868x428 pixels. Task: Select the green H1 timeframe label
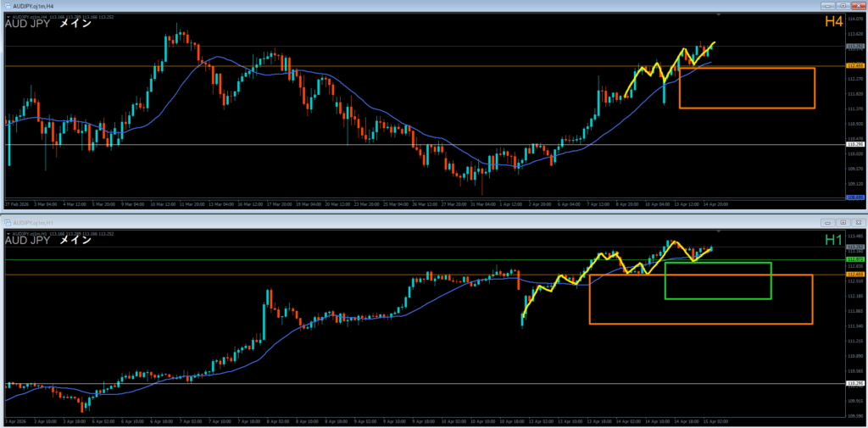833,239
